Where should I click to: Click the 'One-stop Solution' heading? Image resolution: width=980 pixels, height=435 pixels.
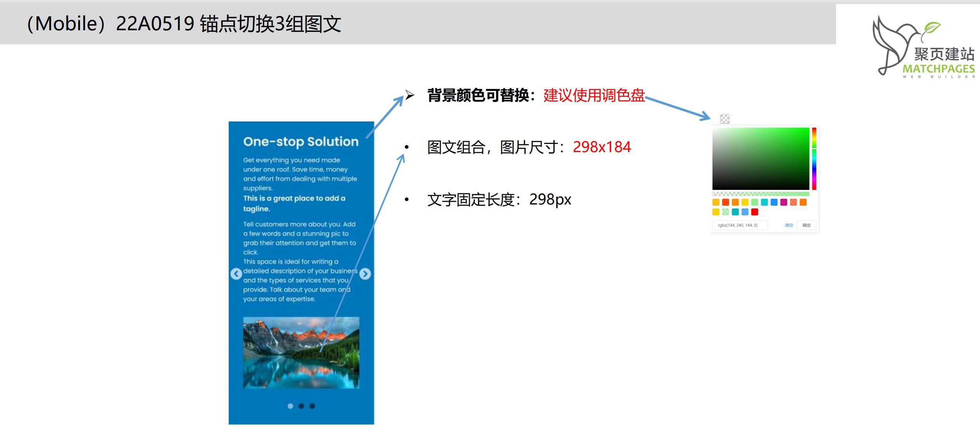pyautogui.click(x=301, y=142)
